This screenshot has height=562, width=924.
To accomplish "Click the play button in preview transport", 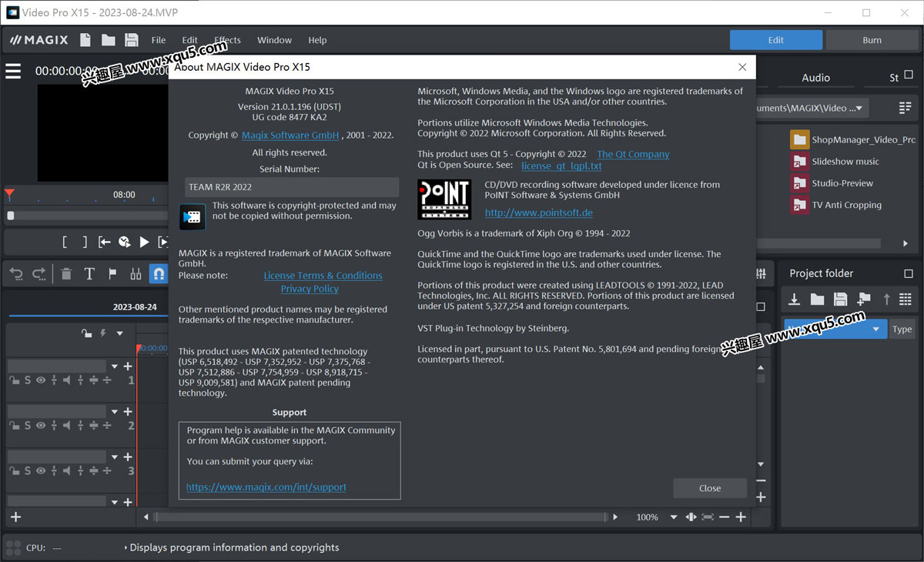I will coord(144,242).
